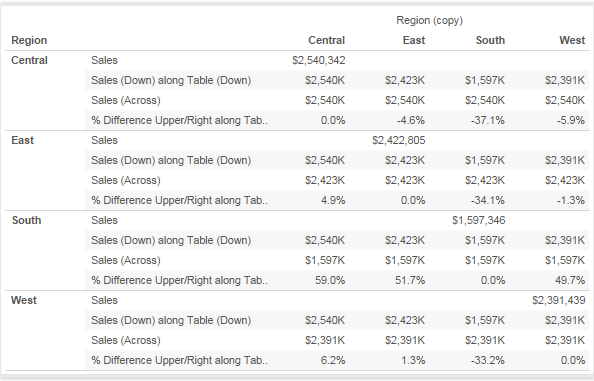This screenshot has height=381, width=594.
Task: Select the West row header
Action: pyautogui.click(x=24, y=300)
